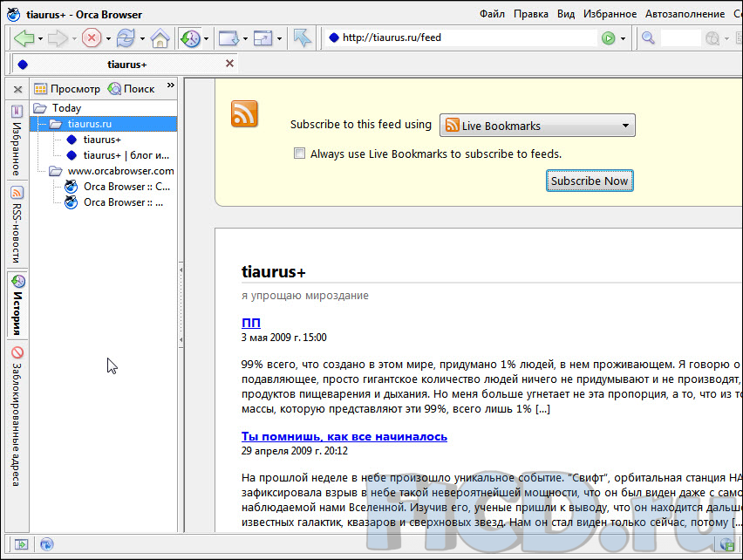
Task: Expand sidebar toolbar overflow chevron
Action: pos(171,85)
